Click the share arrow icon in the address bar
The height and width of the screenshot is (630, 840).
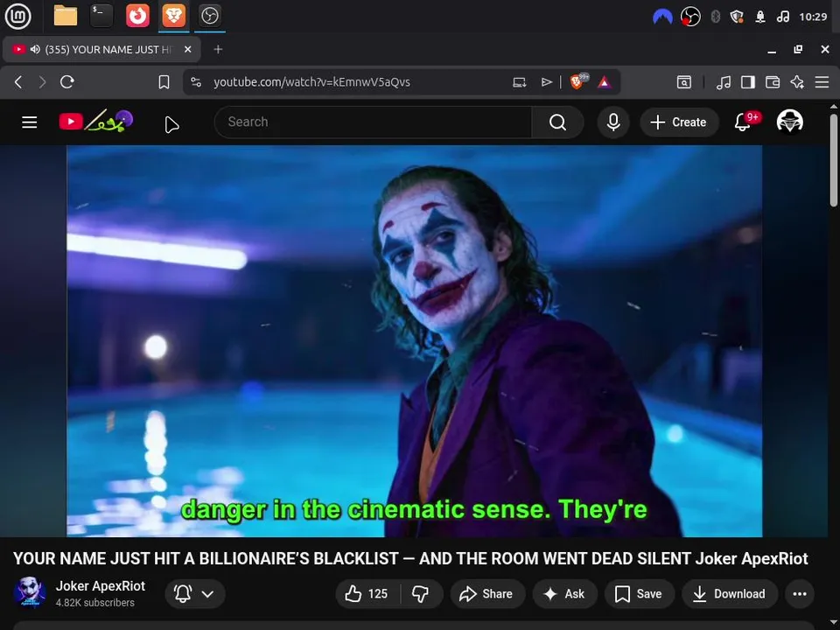point(546,82)
